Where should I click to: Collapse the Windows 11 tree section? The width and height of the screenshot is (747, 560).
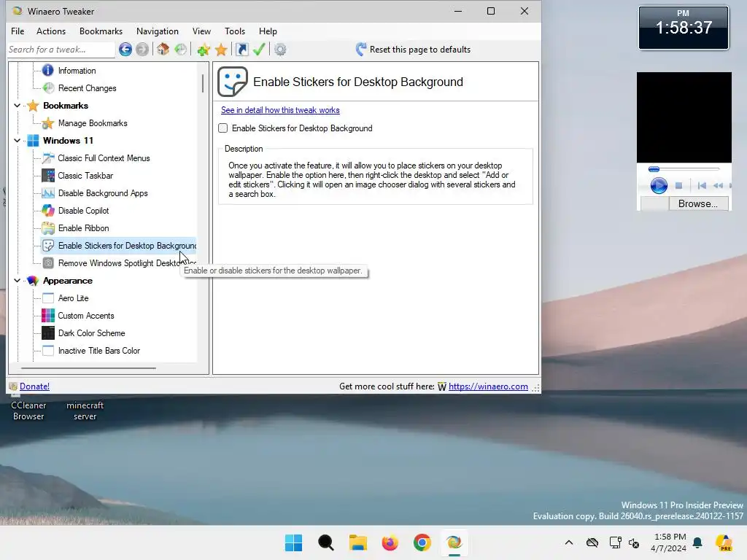click(18, 141)
